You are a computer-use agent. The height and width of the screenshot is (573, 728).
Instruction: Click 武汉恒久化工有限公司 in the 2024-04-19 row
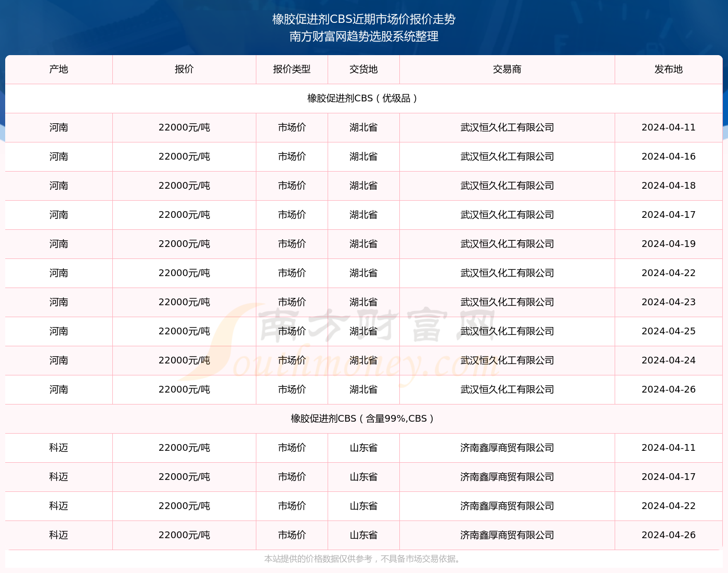click(507, 244)
